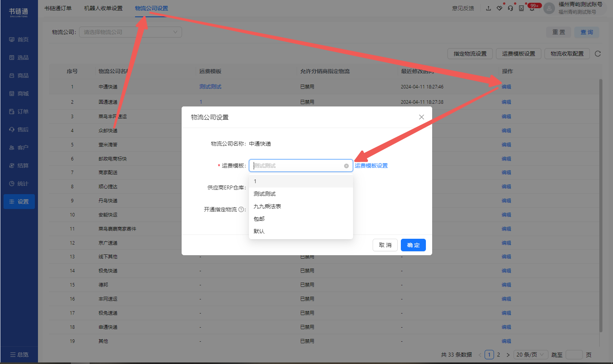Open 运费模板设置 button above the table

click(x=519, y=54)
